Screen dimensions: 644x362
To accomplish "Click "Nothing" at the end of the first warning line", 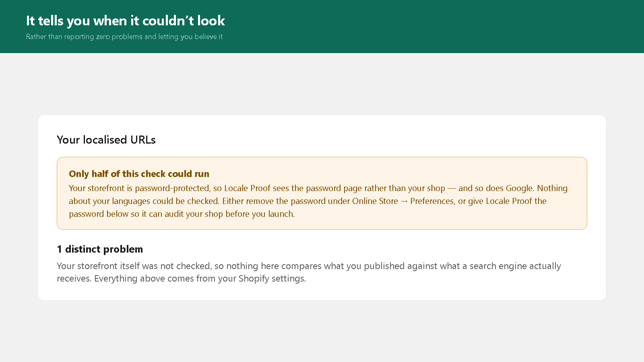I will tap(552, 188).
